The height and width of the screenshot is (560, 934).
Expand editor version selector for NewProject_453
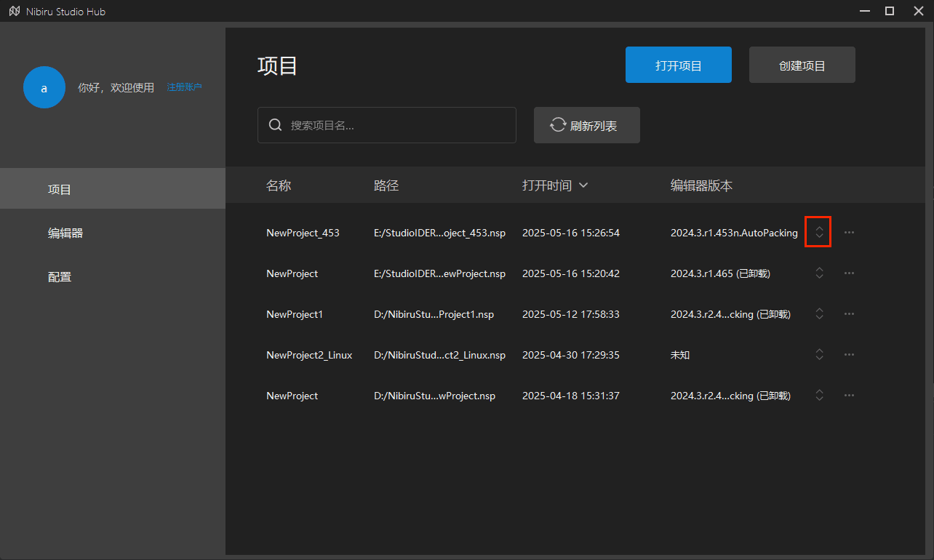(819, 233)
